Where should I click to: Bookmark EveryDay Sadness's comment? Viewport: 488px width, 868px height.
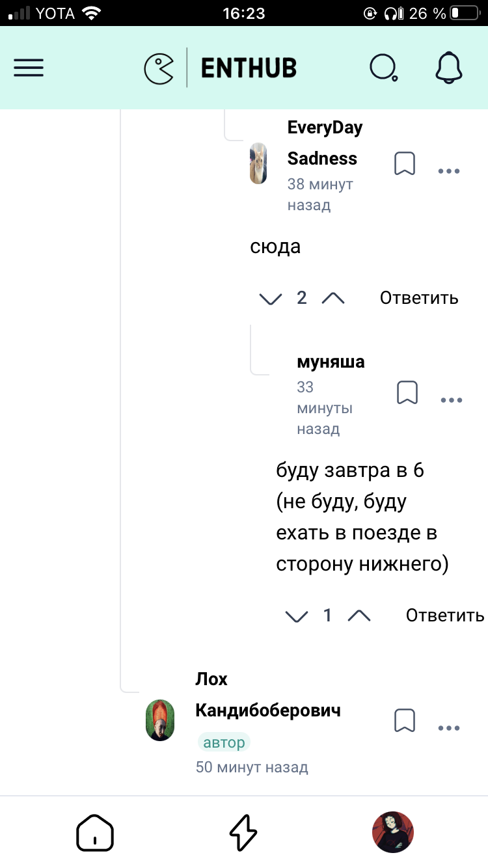[x=405, y=164]
